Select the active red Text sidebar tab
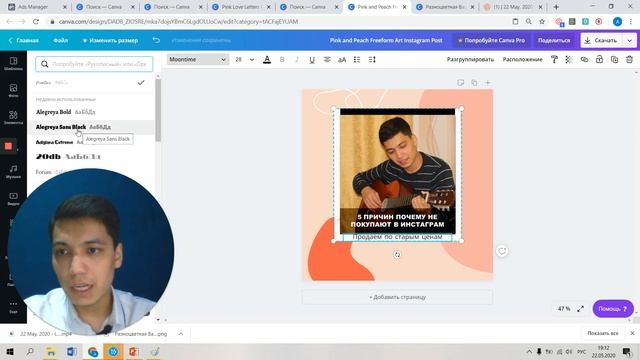640x360 pixels. [x=9, y=146]
